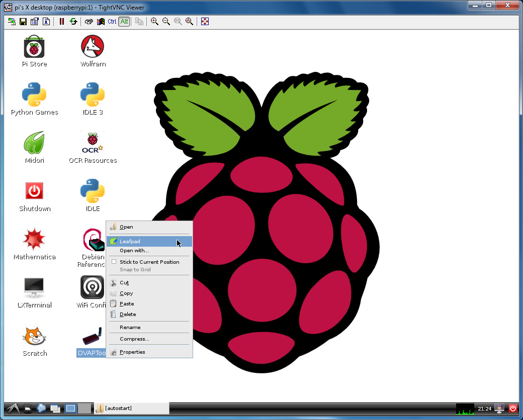Switch to the first desktop pager
523x420 pixels.
(x=70, y=408)
